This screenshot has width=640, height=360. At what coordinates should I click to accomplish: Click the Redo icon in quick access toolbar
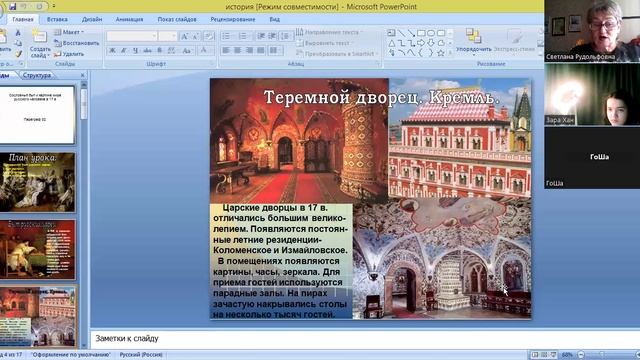coord(40,6)
